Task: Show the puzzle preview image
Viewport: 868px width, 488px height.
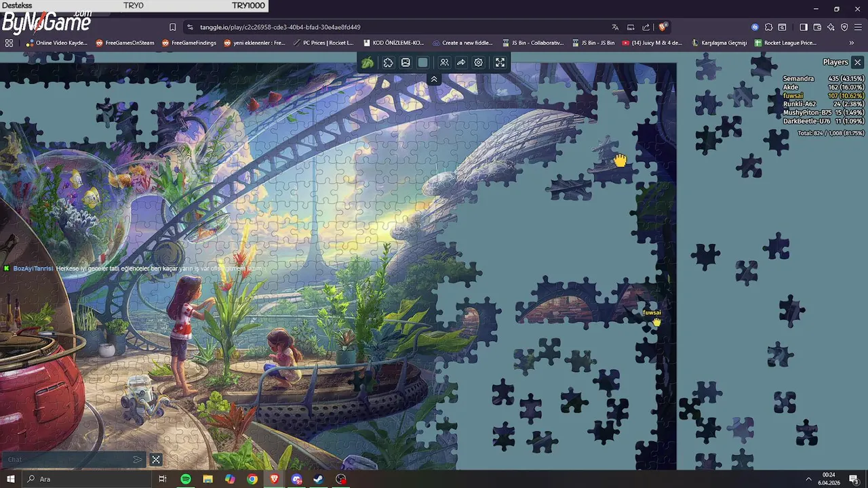Action: click(406, 62)
